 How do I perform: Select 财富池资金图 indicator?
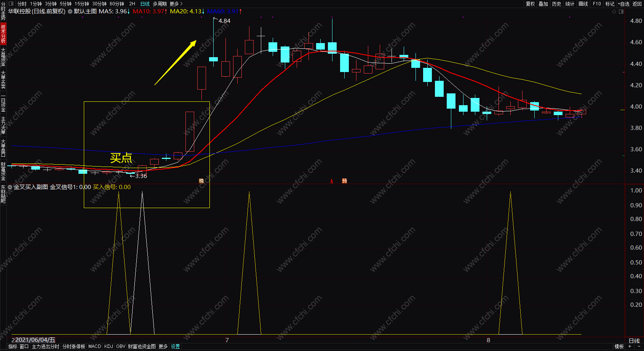click(142, 346)
